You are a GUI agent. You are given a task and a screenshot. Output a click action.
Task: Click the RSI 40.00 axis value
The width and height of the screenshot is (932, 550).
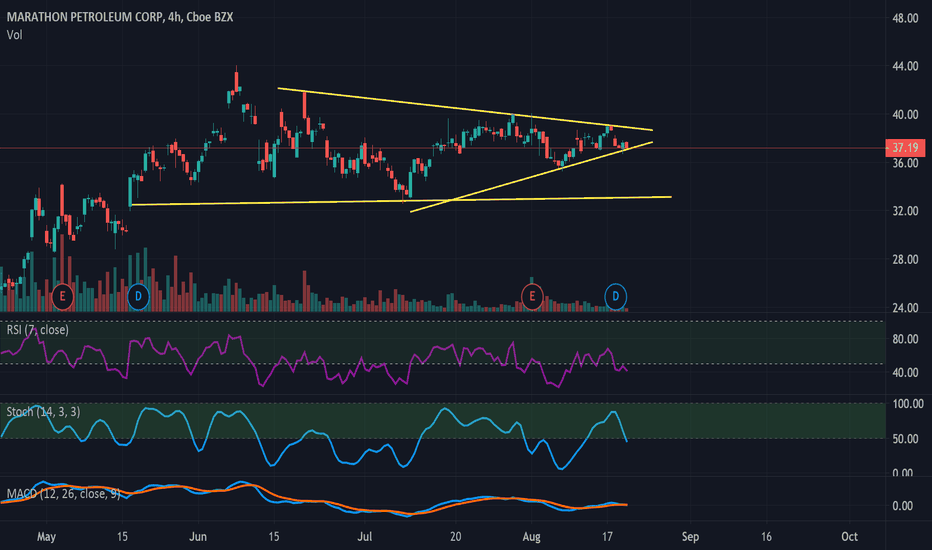[x=905, y=372]
